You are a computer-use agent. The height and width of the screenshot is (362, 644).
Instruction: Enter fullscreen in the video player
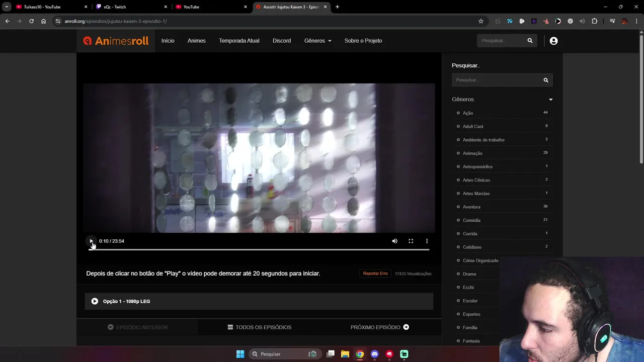coord(411,241)
